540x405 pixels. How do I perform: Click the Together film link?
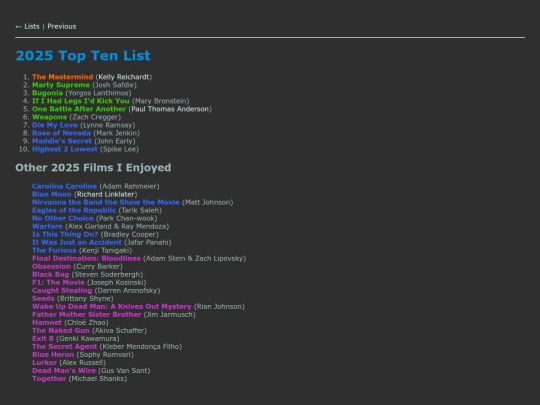click(x=49, y=379)
